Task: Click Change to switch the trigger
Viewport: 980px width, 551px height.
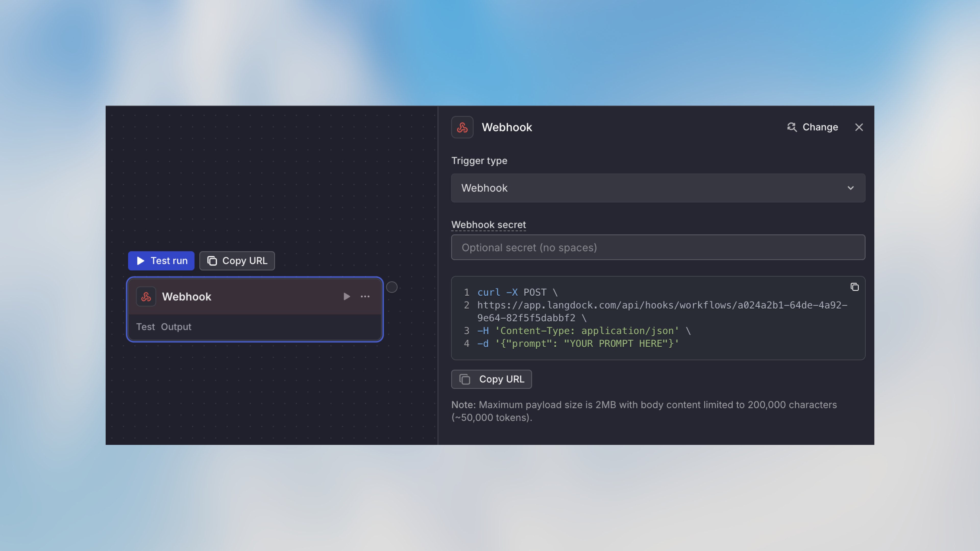Action: 820,127
